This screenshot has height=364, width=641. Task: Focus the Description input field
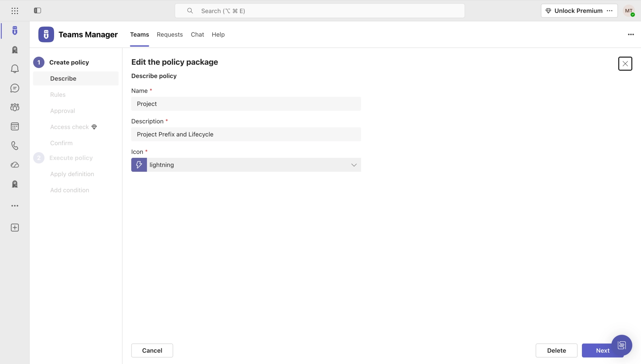[x=246, y=134]
